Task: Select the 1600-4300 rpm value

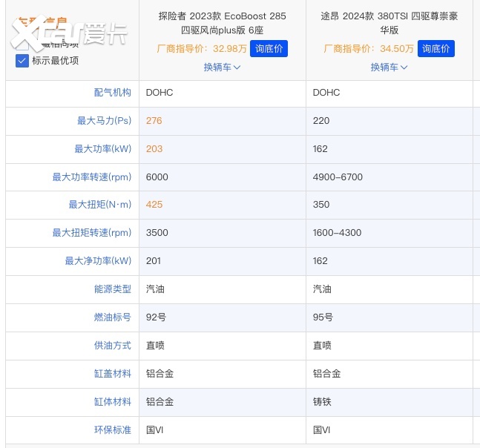Action: pos(337,233)
